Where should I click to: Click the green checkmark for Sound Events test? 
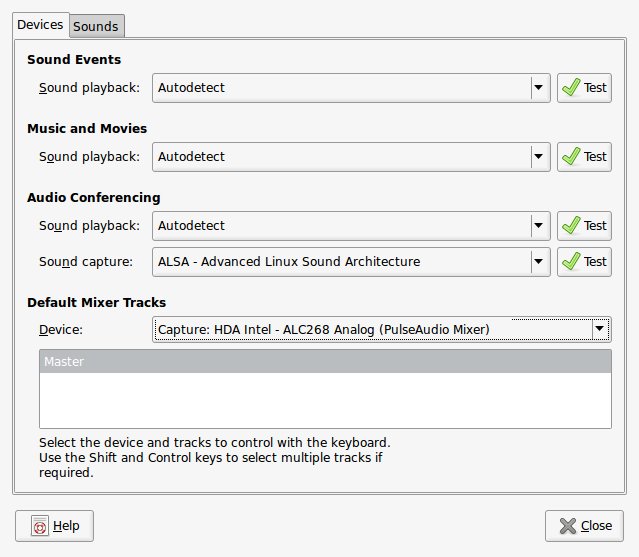point(571,88)
